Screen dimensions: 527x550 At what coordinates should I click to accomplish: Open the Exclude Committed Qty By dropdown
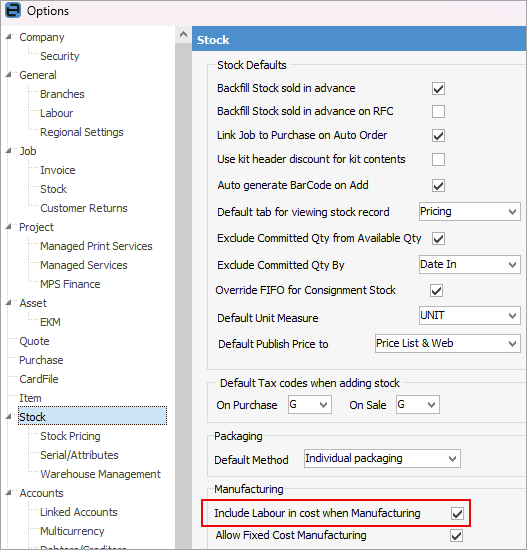point(469,264)
